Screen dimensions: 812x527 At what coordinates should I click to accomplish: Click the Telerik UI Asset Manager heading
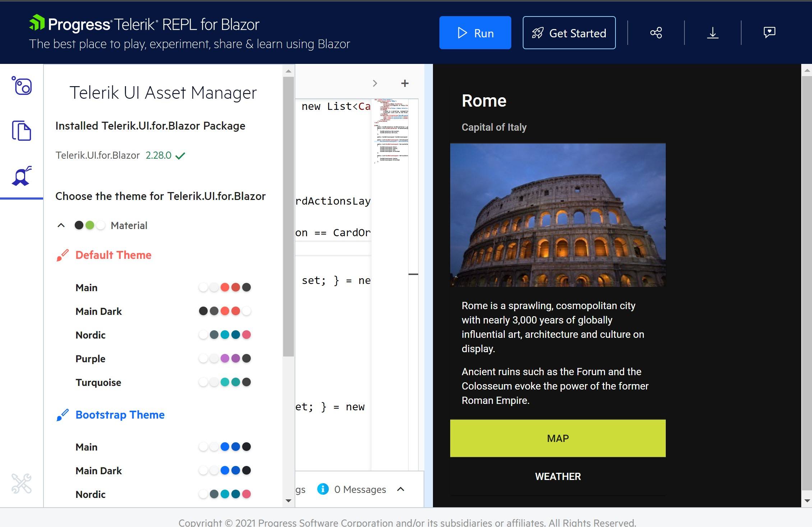click(163, 93)
